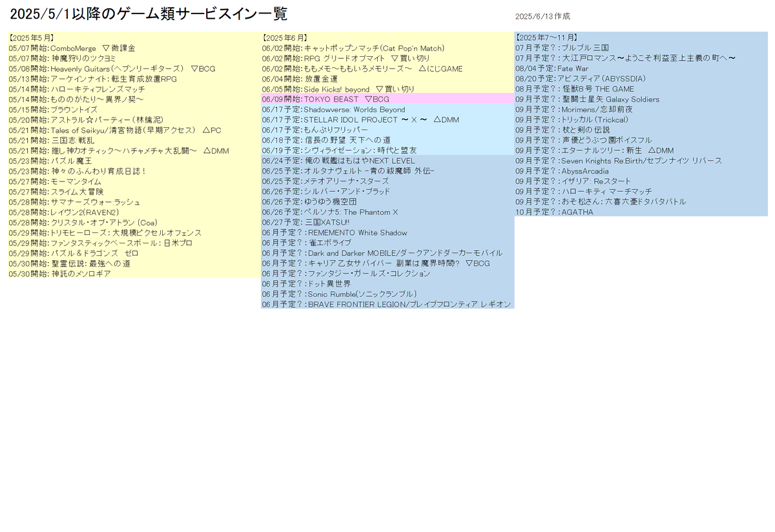Image resolution: width=775 pixels, height=532 pixels.
Task: Select the "ブルブル三国" row
Action: point(641,48)
